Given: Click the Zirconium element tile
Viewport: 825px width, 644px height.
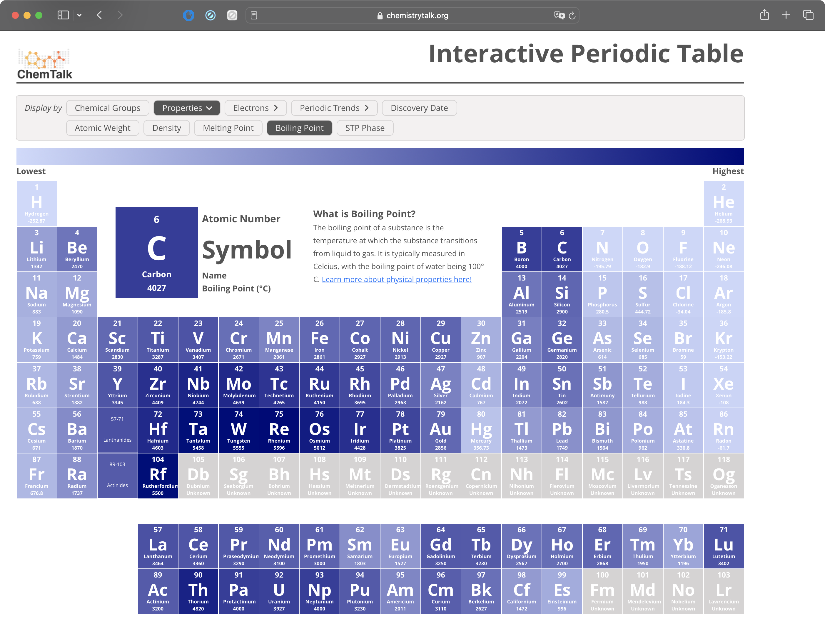Looking at the screenshot, I should click(158, 385).
